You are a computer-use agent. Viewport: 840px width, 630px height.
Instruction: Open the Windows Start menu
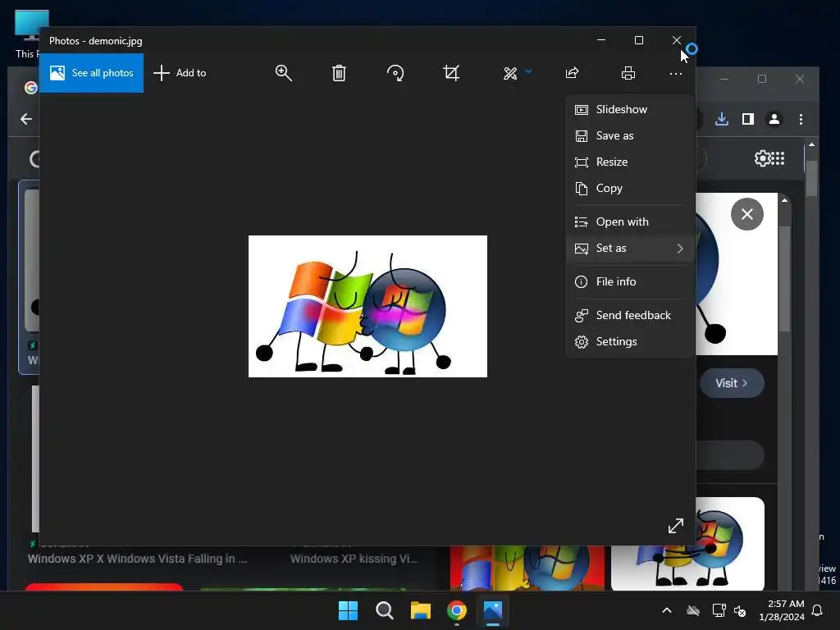pyautogui.click(x=348, y=610)
